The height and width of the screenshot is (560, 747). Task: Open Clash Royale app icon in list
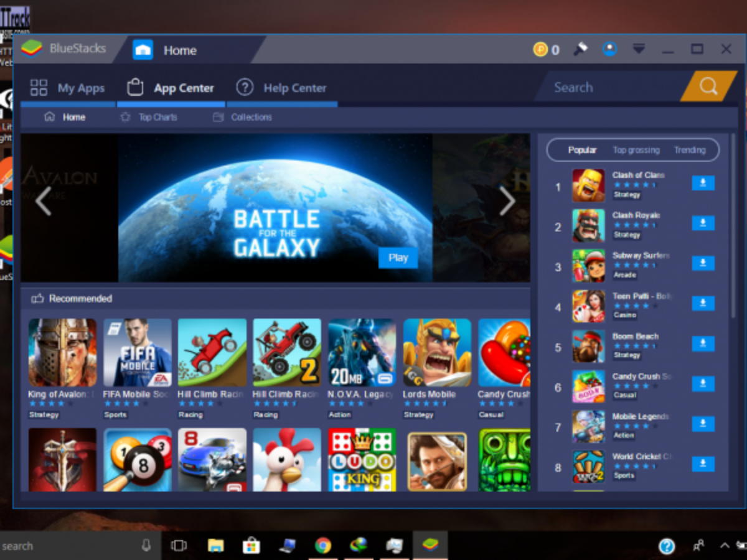588,225
